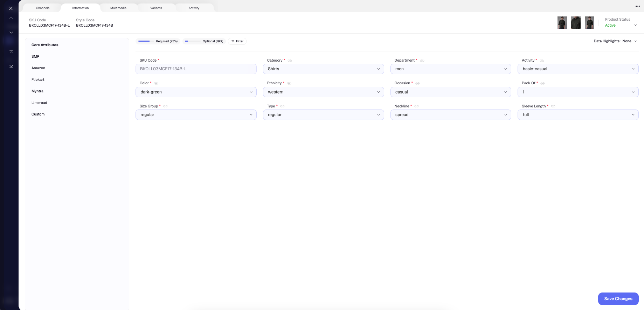
Task: Click the Save Changes button
Action: tap(618, 299)
